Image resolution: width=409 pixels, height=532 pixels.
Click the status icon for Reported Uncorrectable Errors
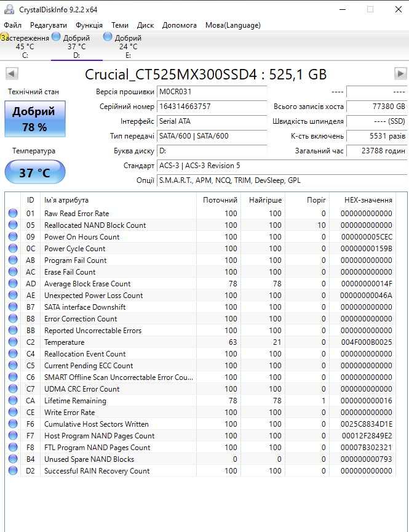pyautogui.click(x=13, y=330)
